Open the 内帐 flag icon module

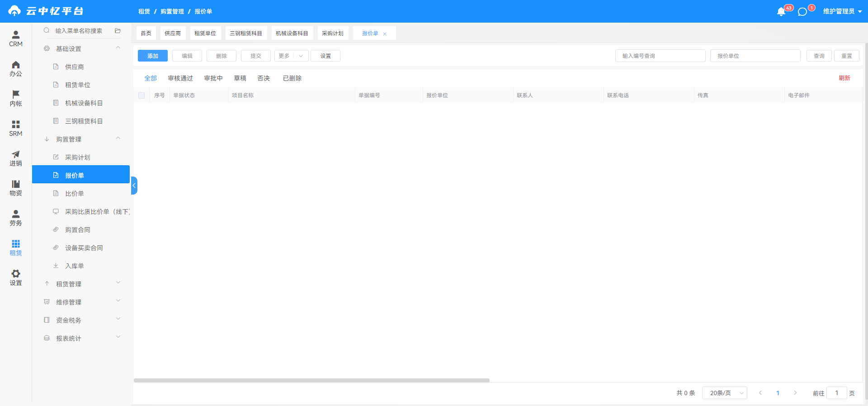point(16,98)
